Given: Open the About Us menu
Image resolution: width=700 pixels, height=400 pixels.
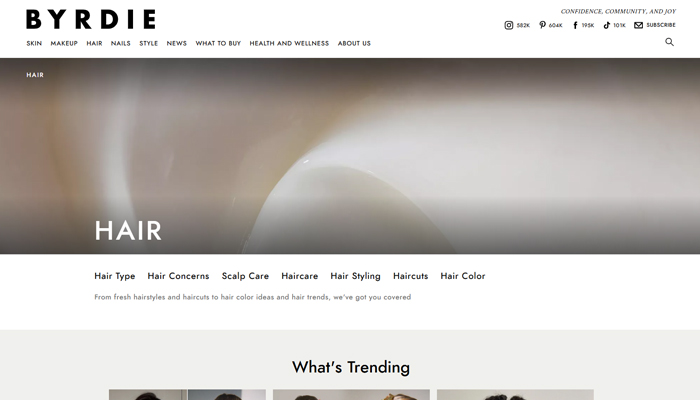Looking at the screenshot, I should [354, 43].
